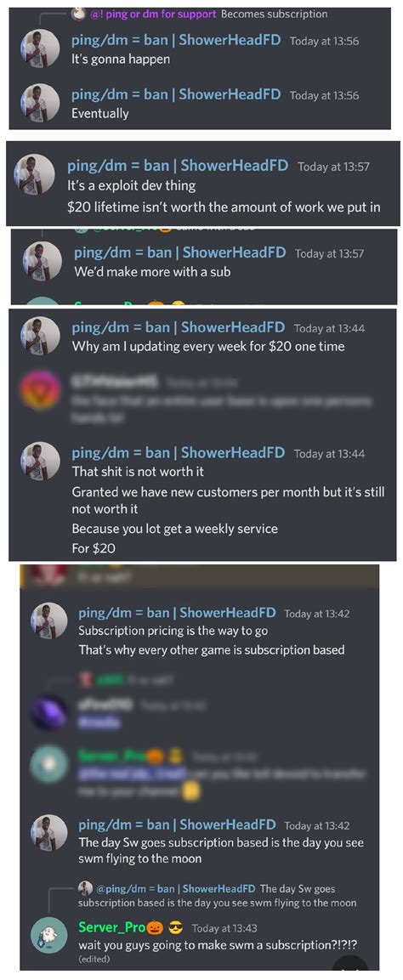This screenshot has width=403, height=980.
Task: Click the avatar beside "Why am I updating every week"
Action: click(41, 336)
